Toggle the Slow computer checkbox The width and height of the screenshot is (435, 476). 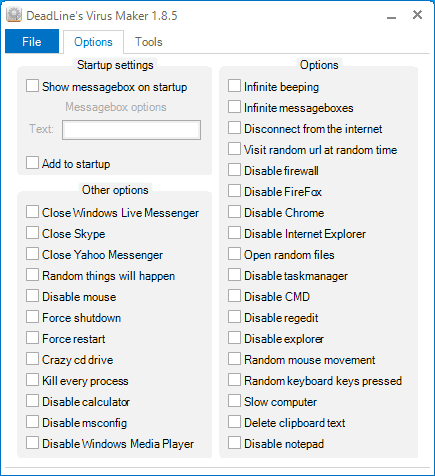[x=234, y=401]
